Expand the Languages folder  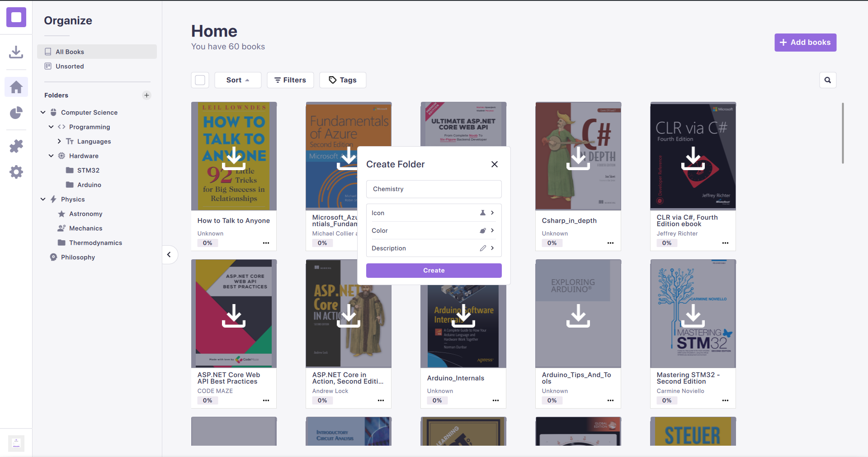59,141
